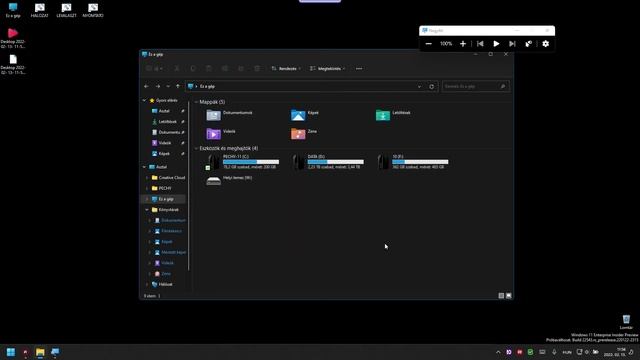The height and width of the screenshot is (360, 640).
Task: Open recent locations dropdown arrow
Action: pos(168,87)
